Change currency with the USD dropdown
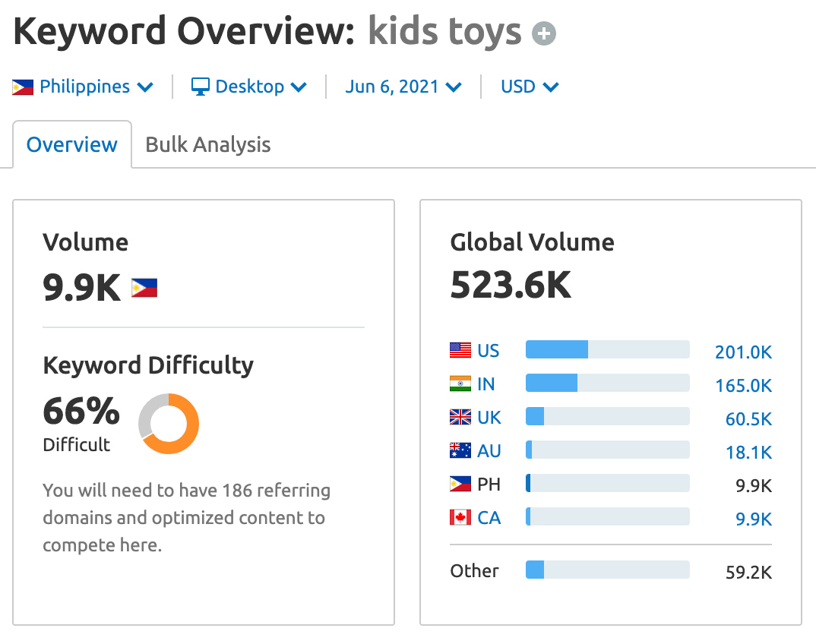Image resolution: width=816 pixels, height=644 pixels. coord(530,87)
